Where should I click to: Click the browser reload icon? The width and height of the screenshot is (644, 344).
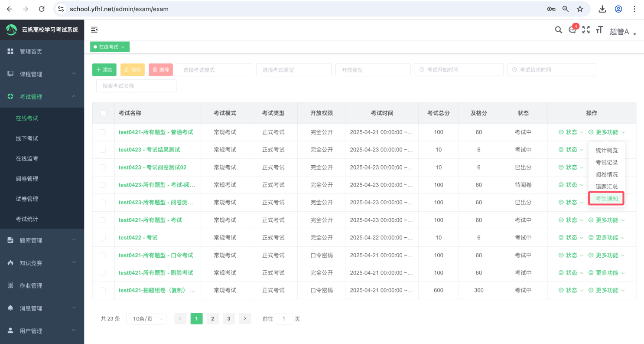click(x=42, y=9)
